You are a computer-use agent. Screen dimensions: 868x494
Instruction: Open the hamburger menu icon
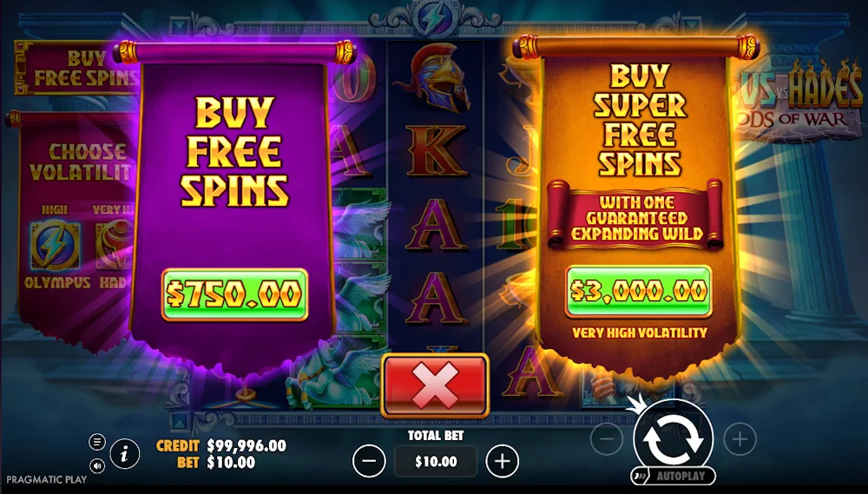pyautogui.click(x=97, y=441)
